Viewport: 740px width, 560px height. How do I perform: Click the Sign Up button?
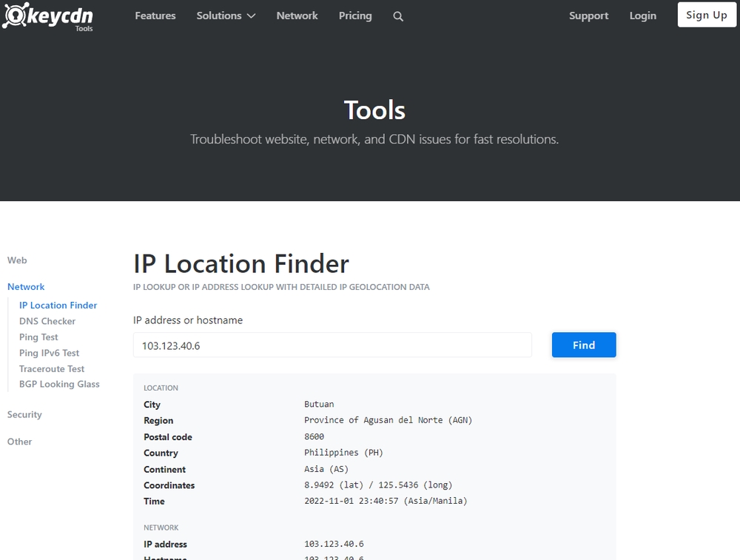706,15
